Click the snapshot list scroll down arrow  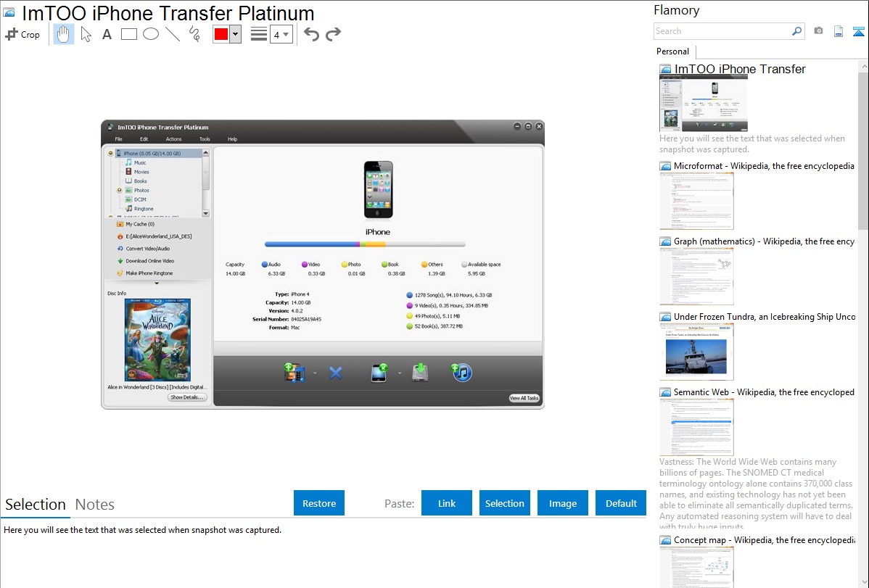click(864, 581)
